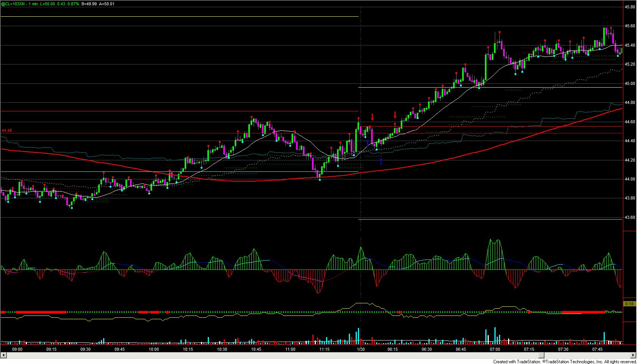Click the 0.14 indicator value tag

click(629, 304)
